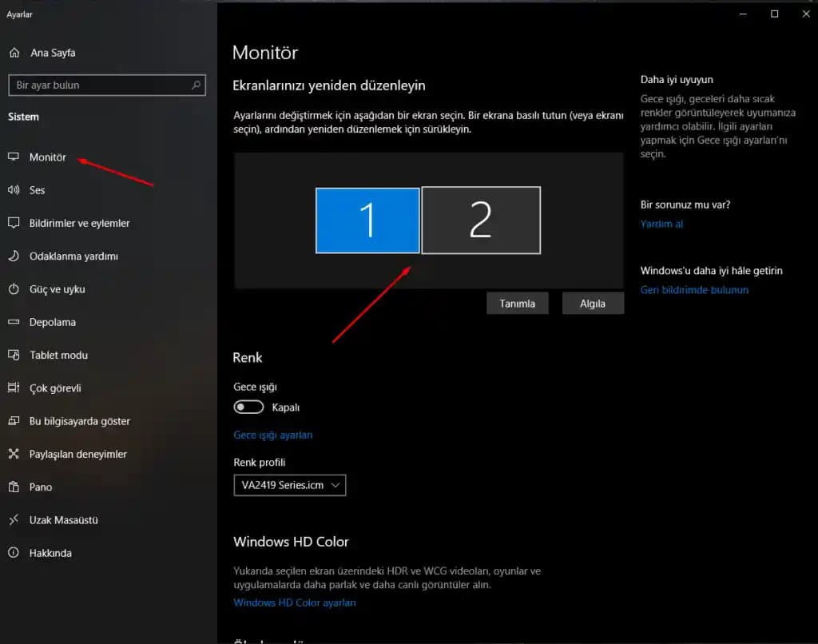Click the Tablet modu icon
Image resolution: width=818 pixels, height=644 pixels.
14,355
